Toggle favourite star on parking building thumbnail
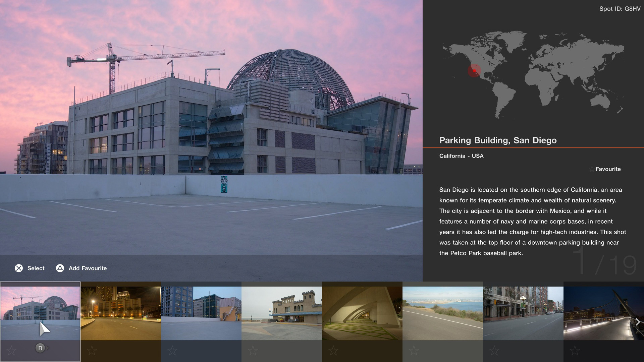 pyautogui.click(x=11, y=351)
